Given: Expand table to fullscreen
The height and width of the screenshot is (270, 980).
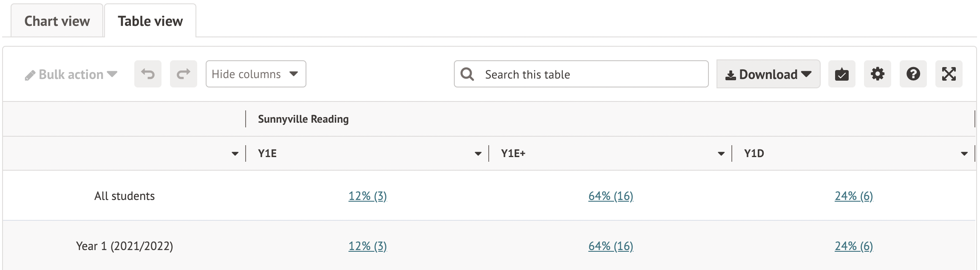Looking at the screenshot, I should click(949, 74).
